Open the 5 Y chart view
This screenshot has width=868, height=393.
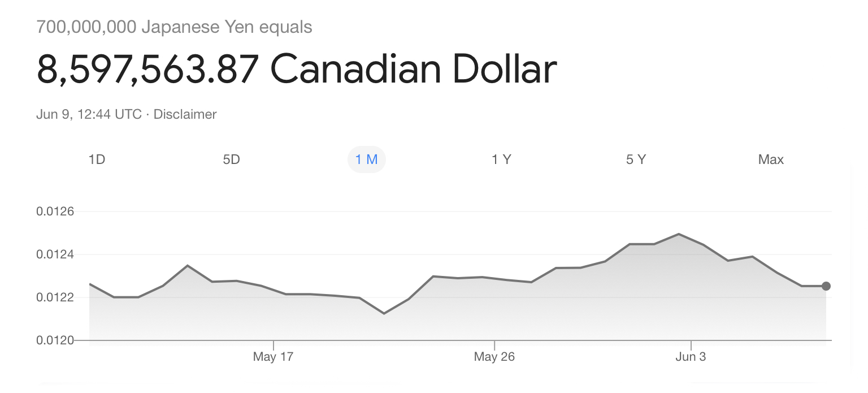pyautogui.click(x=636, y=159)
